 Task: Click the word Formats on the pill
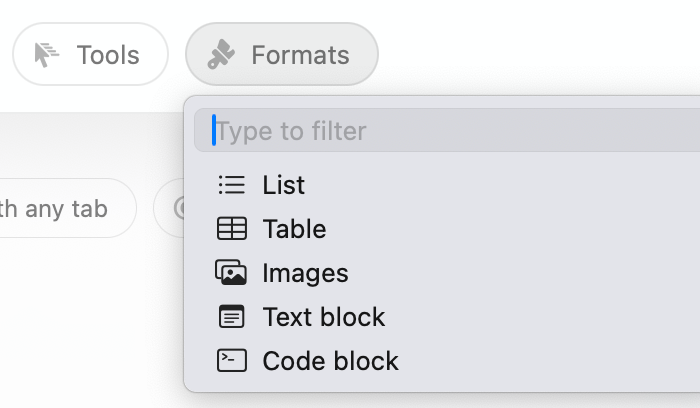(300, 55)
